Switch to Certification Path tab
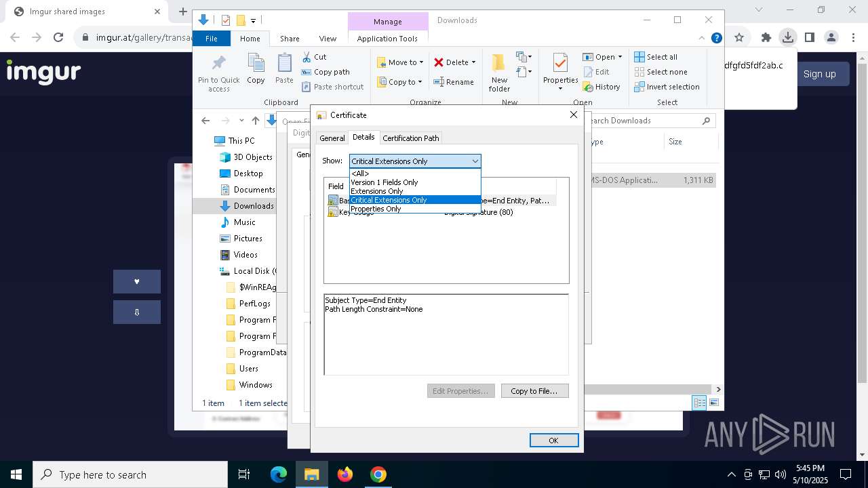The image size is (868, 488). pos(411,138)
